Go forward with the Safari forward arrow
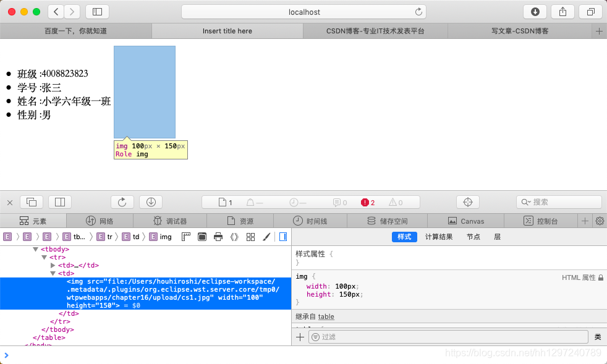The image size is (607, 364). click(x=72, y=12)
